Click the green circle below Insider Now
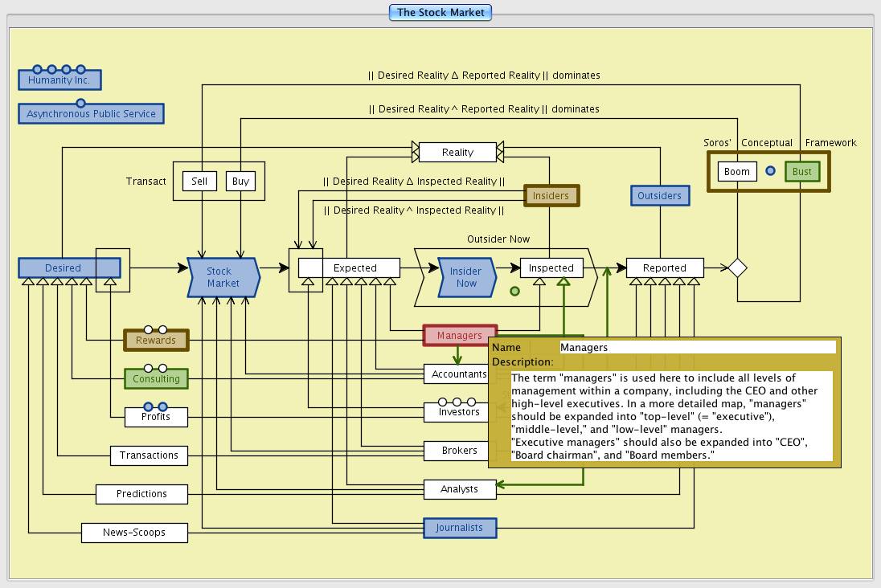881x588 pixels. click(514, 291)
